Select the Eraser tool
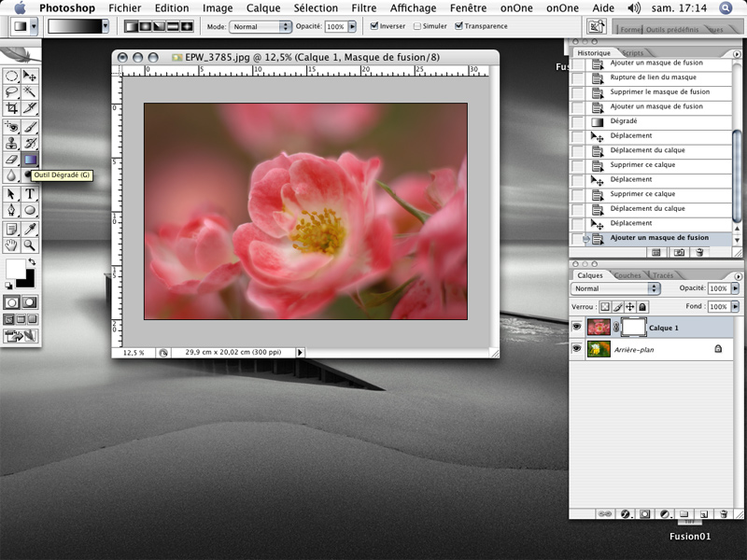 11,160
